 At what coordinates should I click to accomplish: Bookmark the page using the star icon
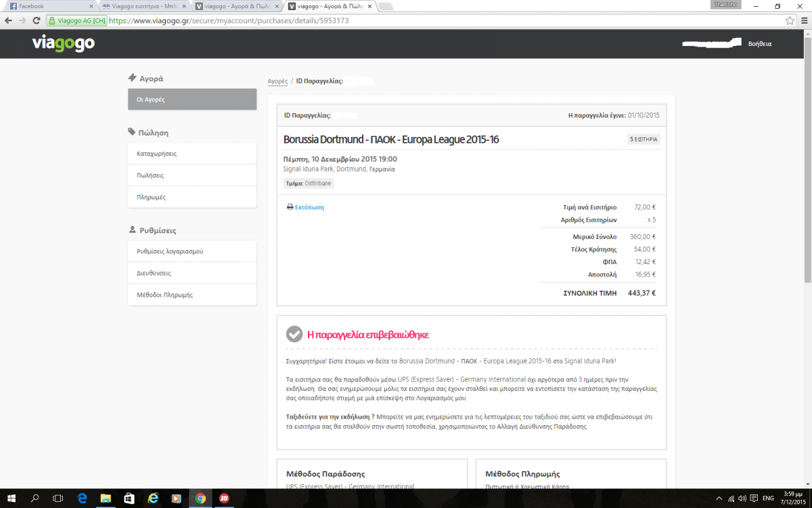(790, 21)
